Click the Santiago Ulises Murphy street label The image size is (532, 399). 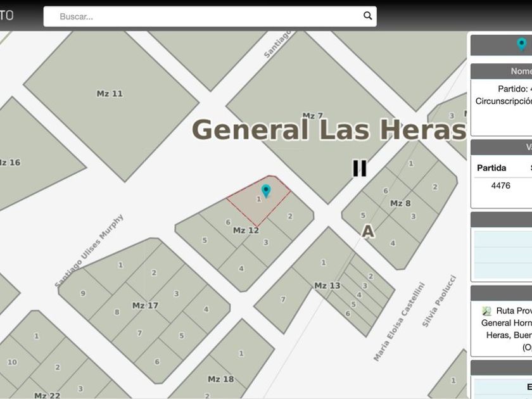coord(89,251)
